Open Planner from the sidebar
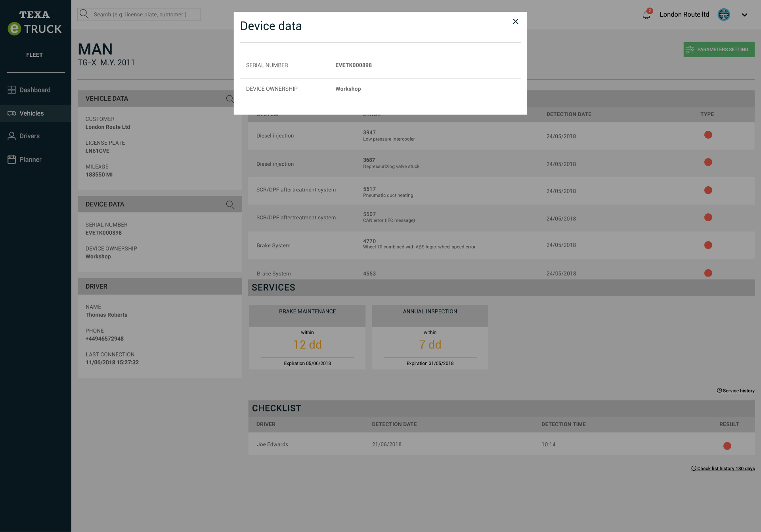Image resolution: width=761 pixels, height=532 pixels. click(36, 159)
